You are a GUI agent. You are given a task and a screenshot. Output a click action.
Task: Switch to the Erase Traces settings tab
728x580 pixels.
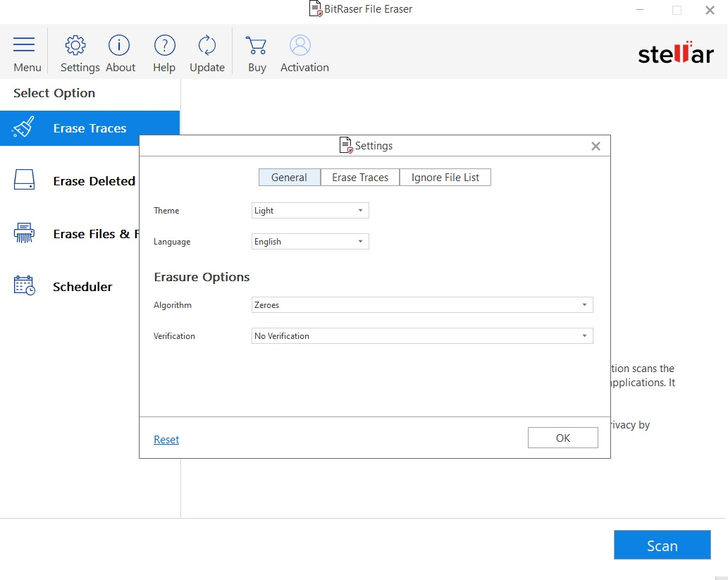coord(360,178)
